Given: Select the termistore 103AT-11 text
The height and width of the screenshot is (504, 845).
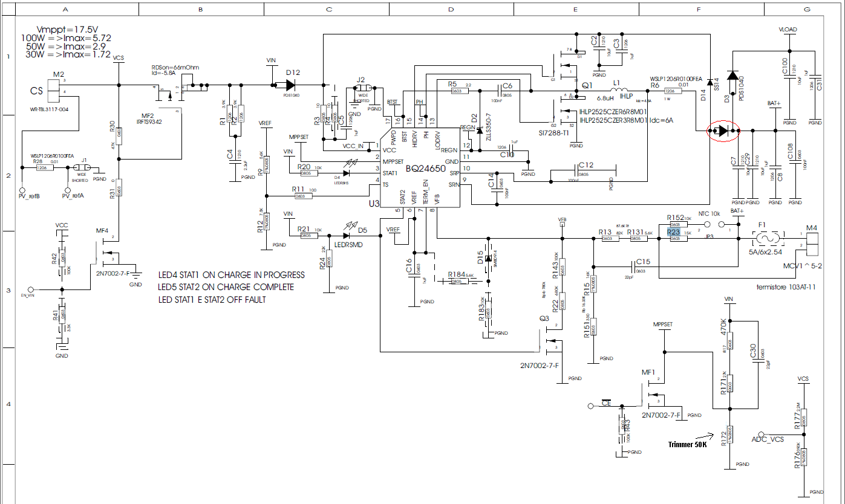Looking at the screenshot, I should [x=786, y=287].
